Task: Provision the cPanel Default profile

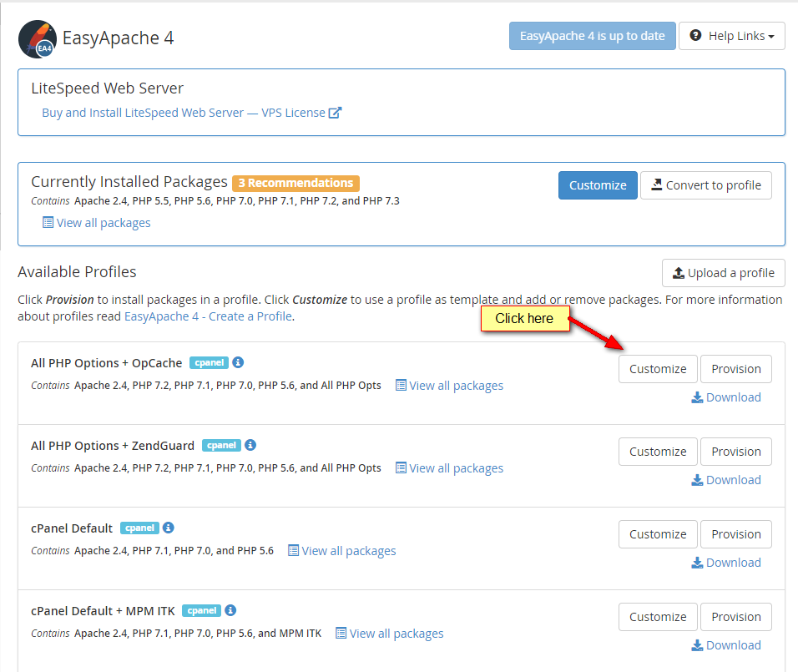Action: (736, 534)
